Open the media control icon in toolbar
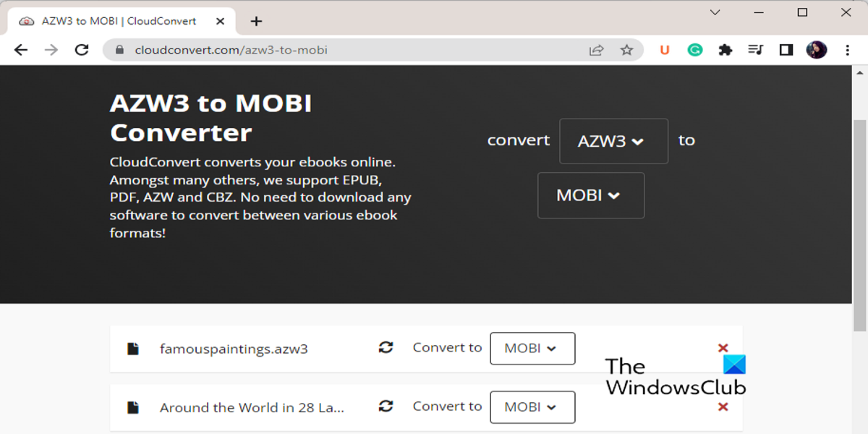868x434 pixels. point(755,50)
